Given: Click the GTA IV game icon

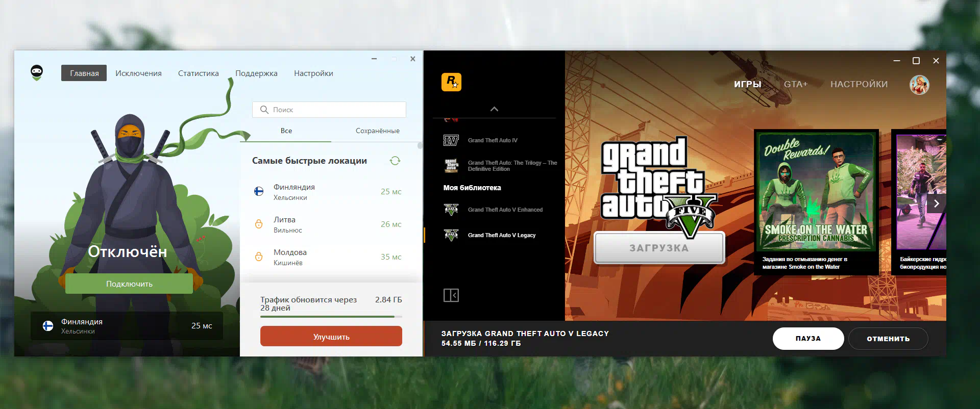Looking at the screenshot, I should (x=451, y=140).
